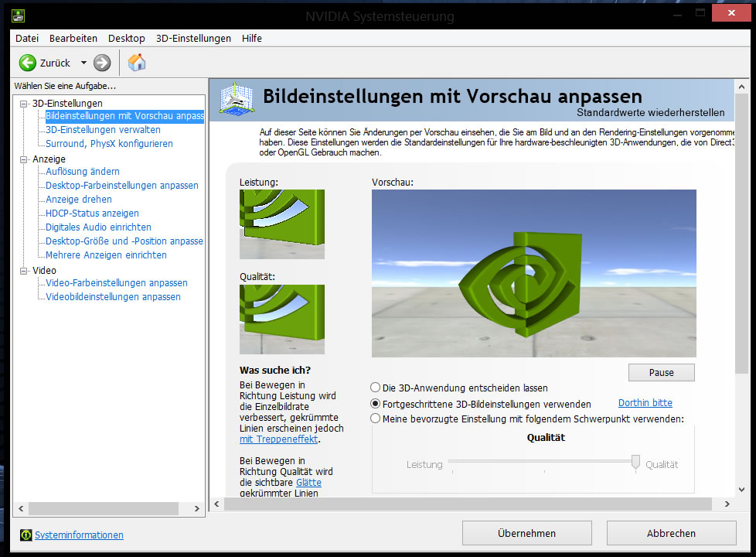The image size is (756, 557).
Task: Go to the home page via the house icon
Action: 137,63
